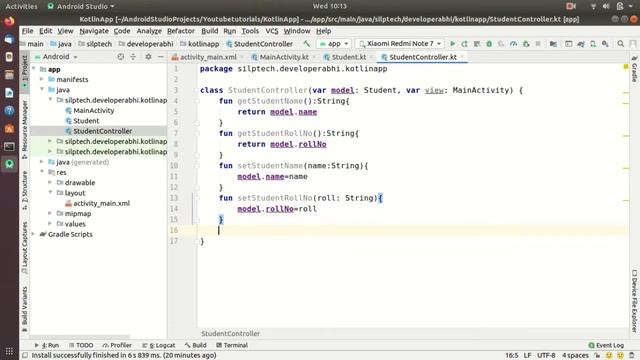Click the LF line separator status
The image size is (640, 360).
(527, 356)
